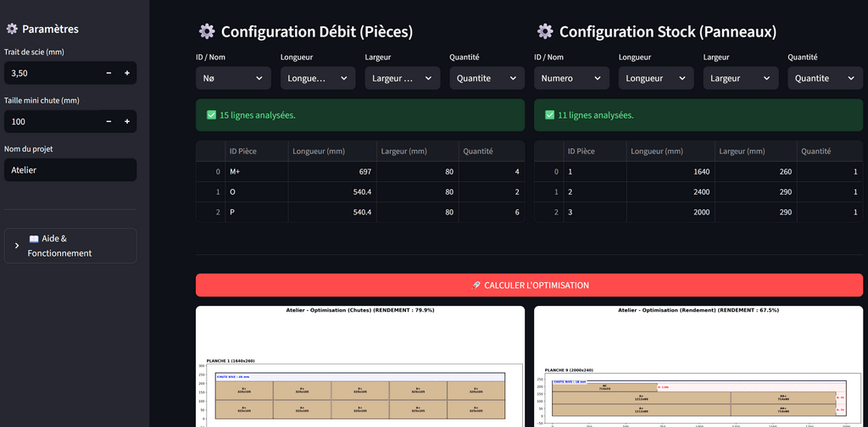Image resolution: width=868 pixels, height=427 pixels.
Task: Open Stock Quantité column dropdown
Action: (825, 78)
